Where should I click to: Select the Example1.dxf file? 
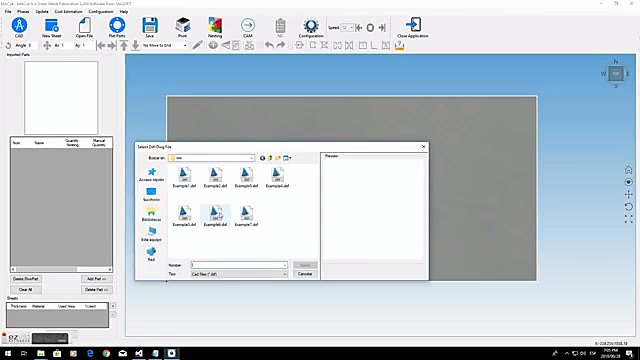[x=184, y=178]
